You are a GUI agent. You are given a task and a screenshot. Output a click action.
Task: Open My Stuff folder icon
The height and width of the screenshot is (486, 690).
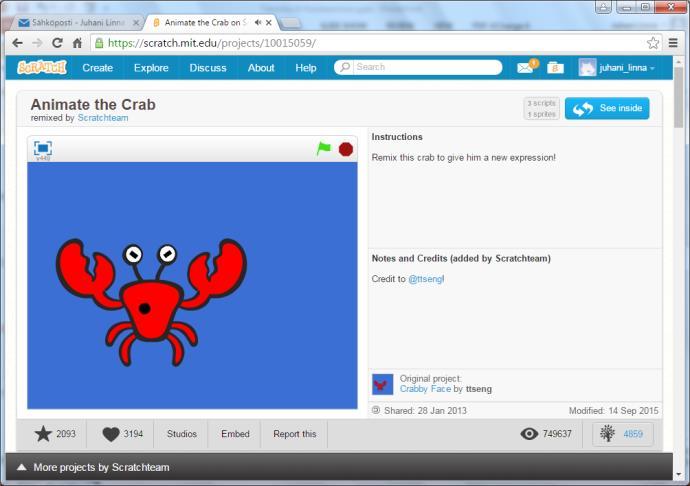(555, 68)
